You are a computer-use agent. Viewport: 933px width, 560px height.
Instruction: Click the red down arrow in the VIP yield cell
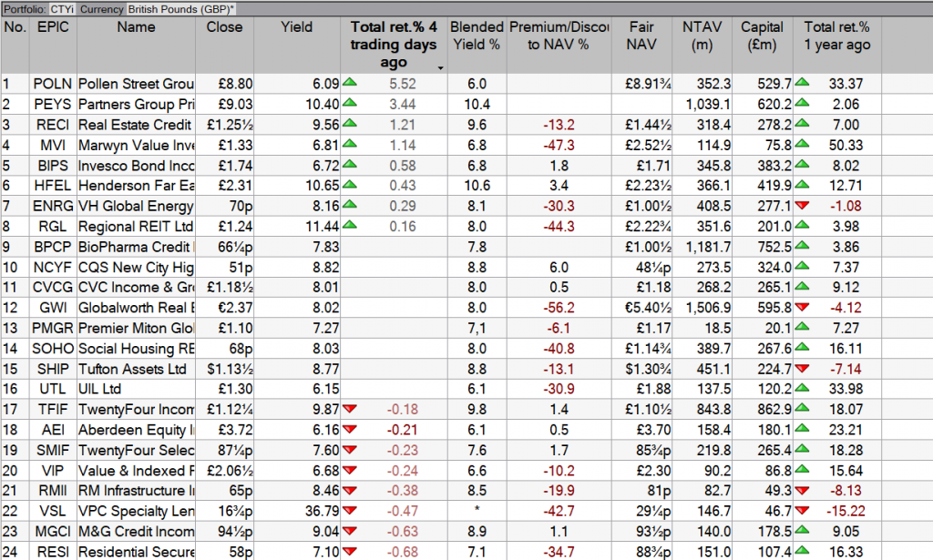tap(350, 470)
